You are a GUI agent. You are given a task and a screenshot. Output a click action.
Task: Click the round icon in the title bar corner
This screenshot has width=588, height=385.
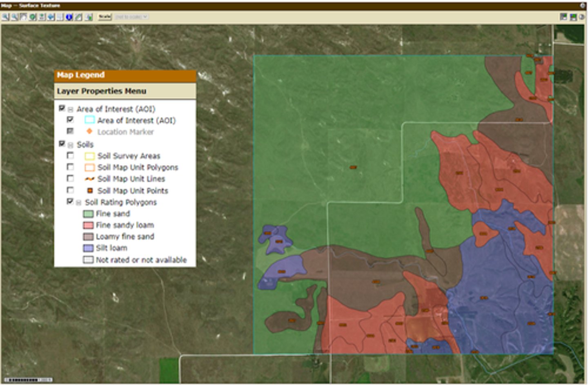(583, 6)
